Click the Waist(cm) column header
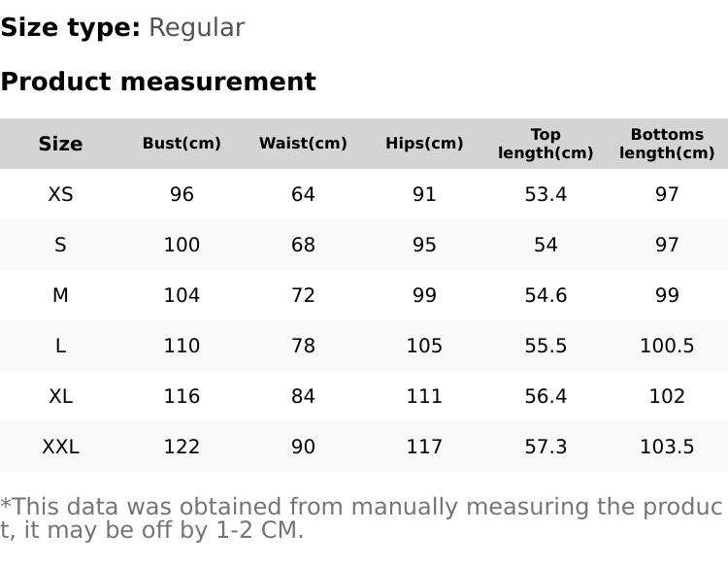This screenshot has width=728, height=565. [x=303, y=144]
